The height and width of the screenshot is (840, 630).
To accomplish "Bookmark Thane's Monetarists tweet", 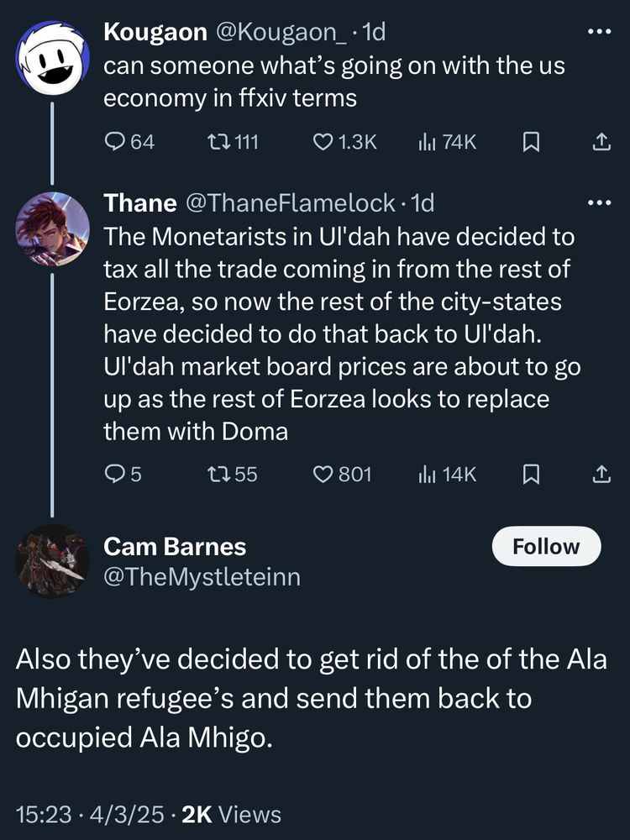I will click(x=530, y=475).
